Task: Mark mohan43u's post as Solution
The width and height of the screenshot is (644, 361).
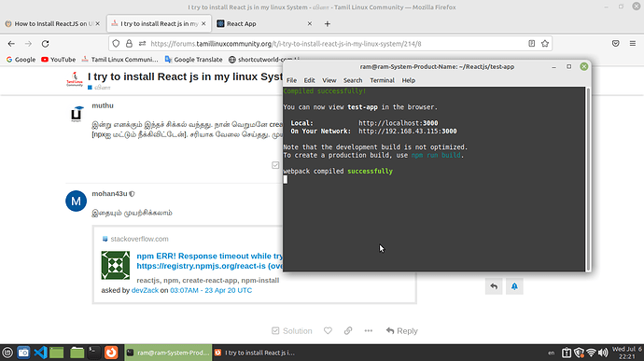Action: [x=291, y=330]
